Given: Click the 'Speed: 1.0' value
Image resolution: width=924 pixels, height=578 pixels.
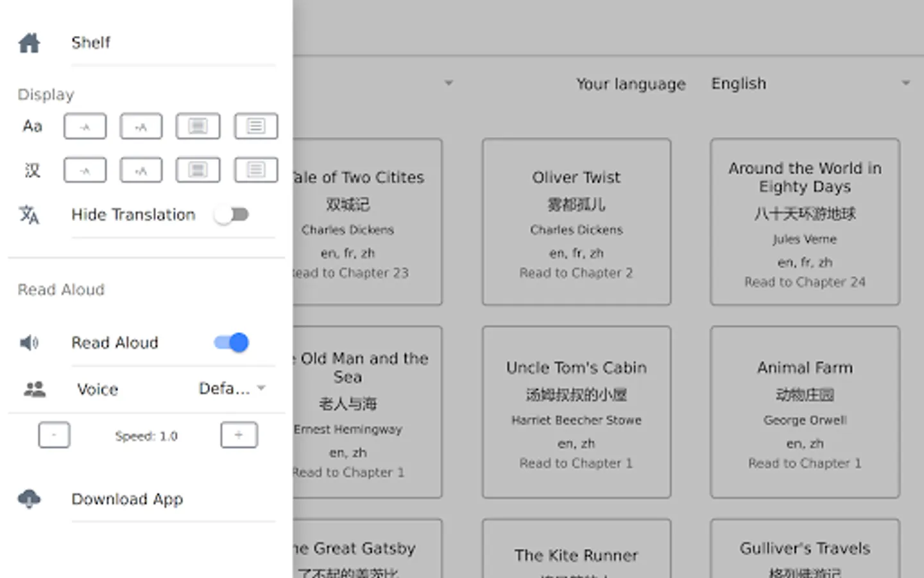Looking at the screenshot, I should (x=146, y=436).
